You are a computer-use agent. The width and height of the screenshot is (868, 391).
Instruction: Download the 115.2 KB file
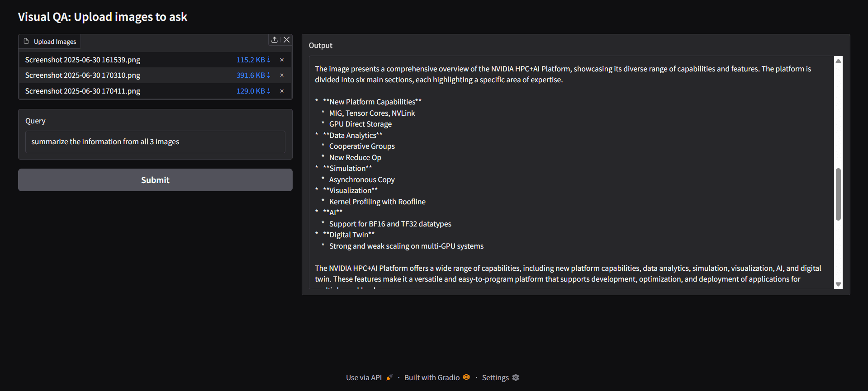(x=253, y=60)
